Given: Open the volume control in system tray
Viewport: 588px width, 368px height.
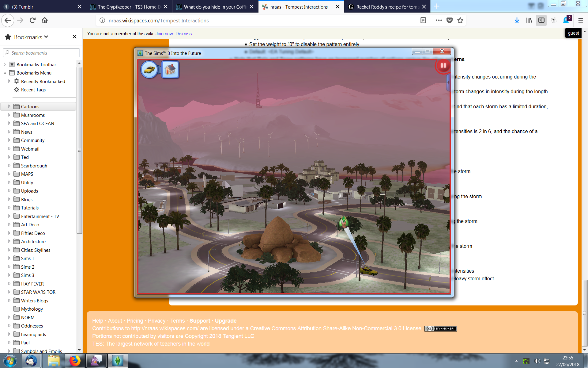Looking at the screenshot, I should (x=537, y=361).
